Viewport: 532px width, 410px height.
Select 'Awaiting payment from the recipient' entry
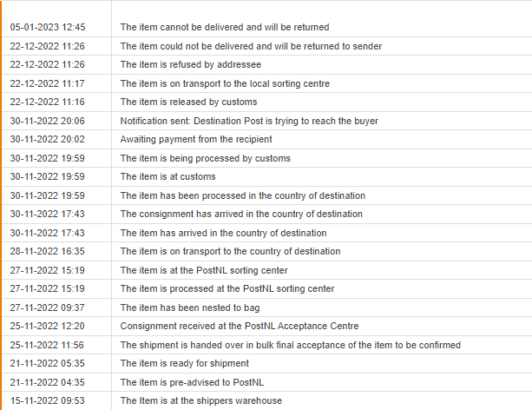196,139
